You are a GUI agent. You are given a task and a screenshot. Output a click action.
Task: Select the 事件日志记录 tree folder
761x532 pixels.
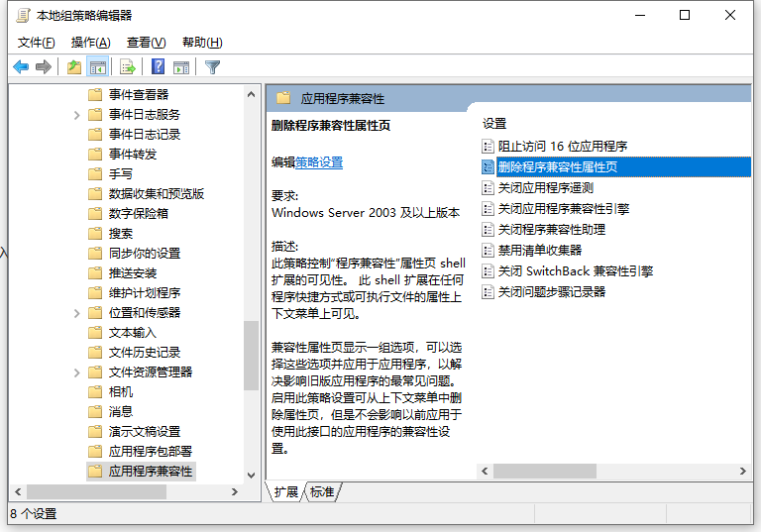(145, 135)
